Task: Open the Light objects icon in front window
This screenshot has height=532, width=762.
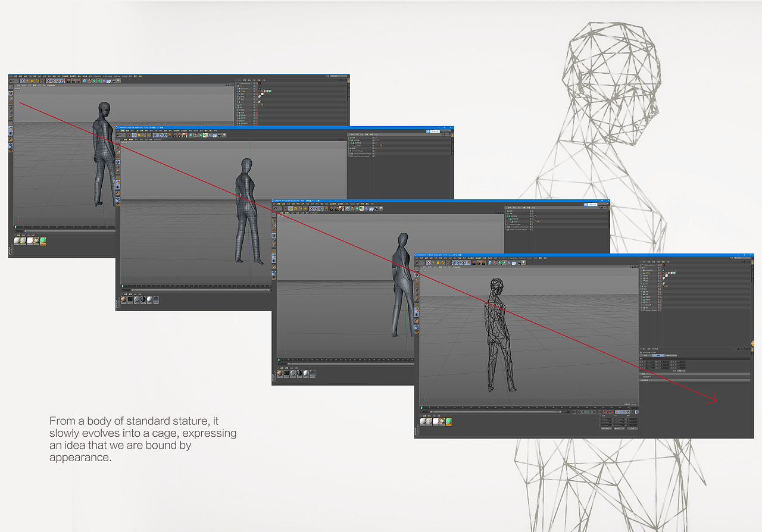Action: [x=523, y=262]
